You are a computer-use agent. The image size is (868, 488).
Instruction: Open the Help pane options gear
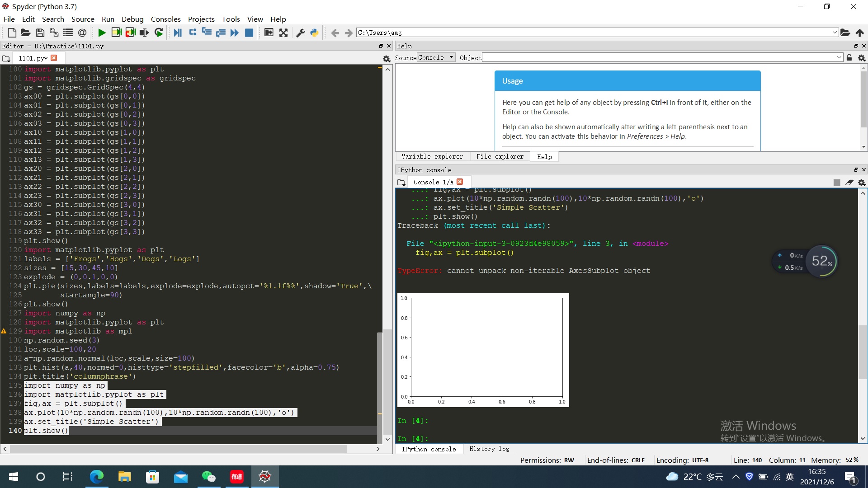click(x=862, y=58)
